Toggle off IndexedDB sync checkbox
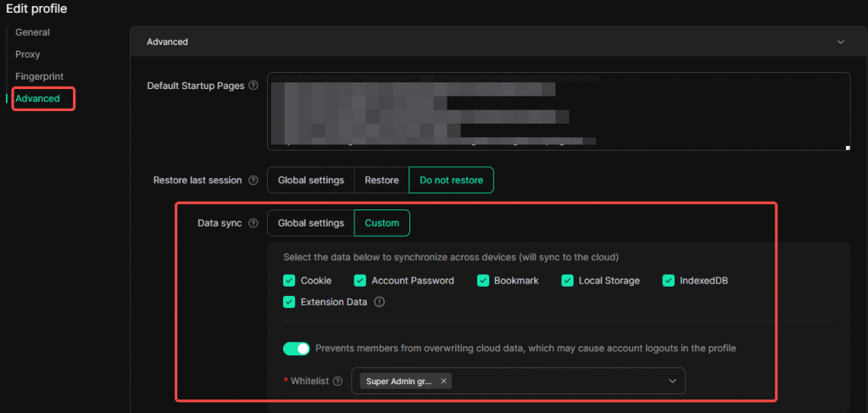 coord(669,281)
